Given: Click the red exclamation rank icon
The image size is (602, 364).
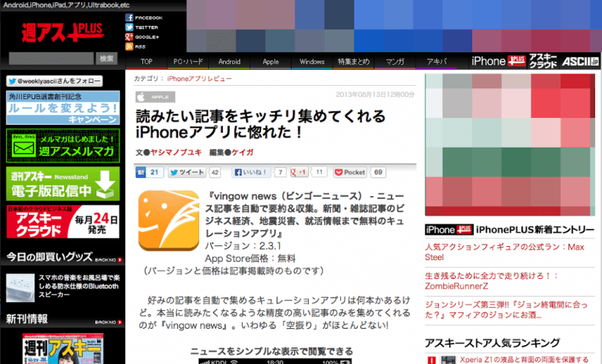Looking at the screenshot, I should coord(432,360).
